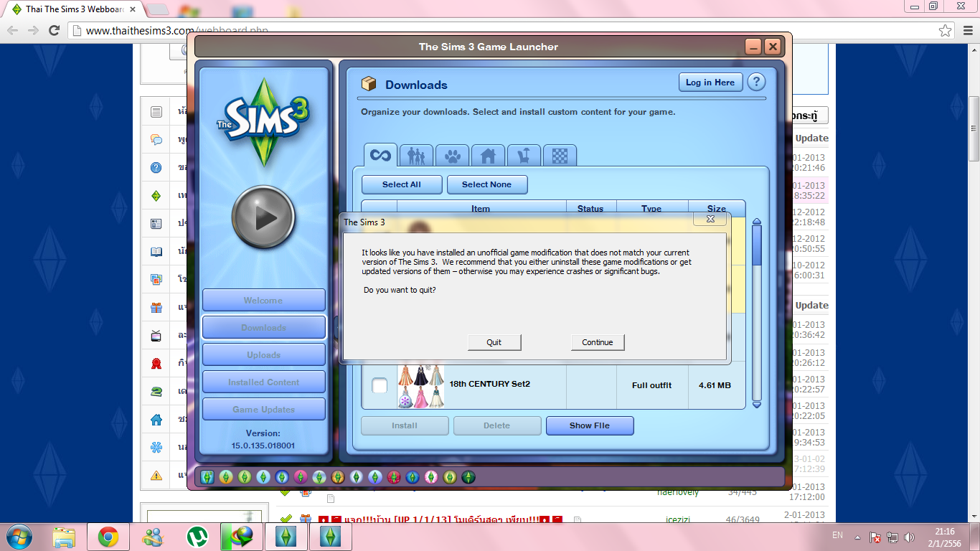Viewport: 980px width, 551px height.
Task: Click Select None
Action: click(487, 184)
